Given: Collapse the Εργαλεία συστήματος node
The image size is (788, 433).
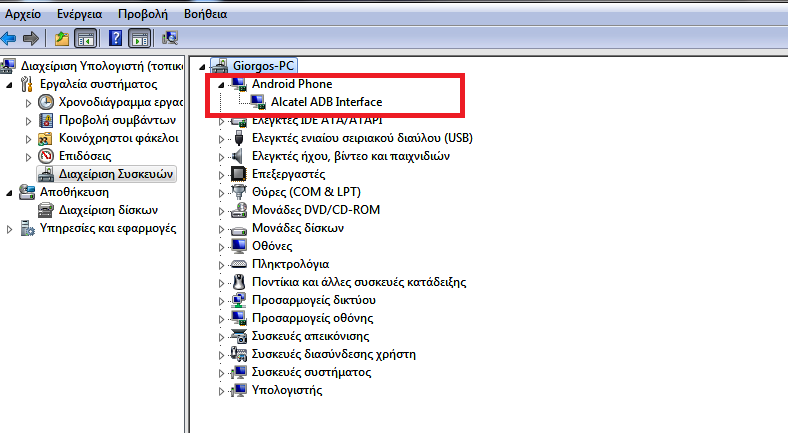Looking at the screenshot, I should point(9,85).
